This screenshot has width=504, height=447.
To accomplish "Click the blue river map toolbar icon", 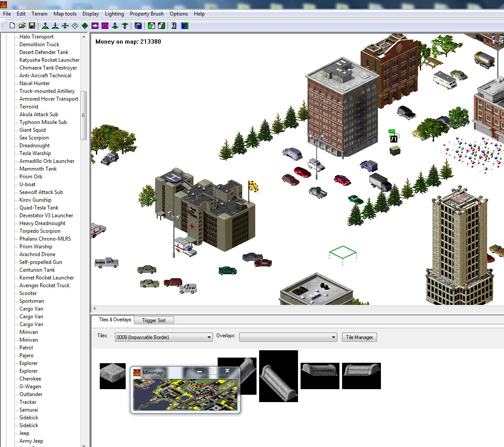I will [x=184, y=26].
